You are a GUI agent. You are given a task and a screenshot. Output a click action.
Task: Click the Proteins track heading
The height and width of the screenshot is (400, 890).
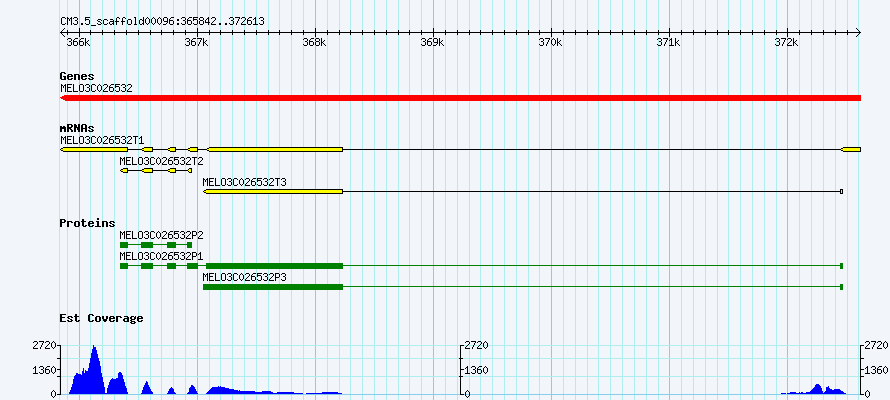coord(87,223)
